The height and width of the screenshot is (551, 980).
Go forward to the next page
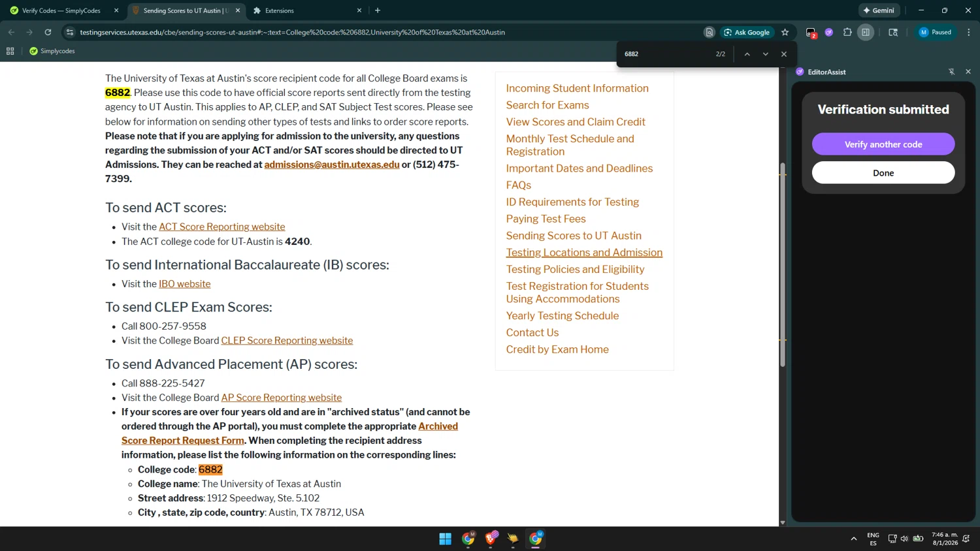pos(29,32)
